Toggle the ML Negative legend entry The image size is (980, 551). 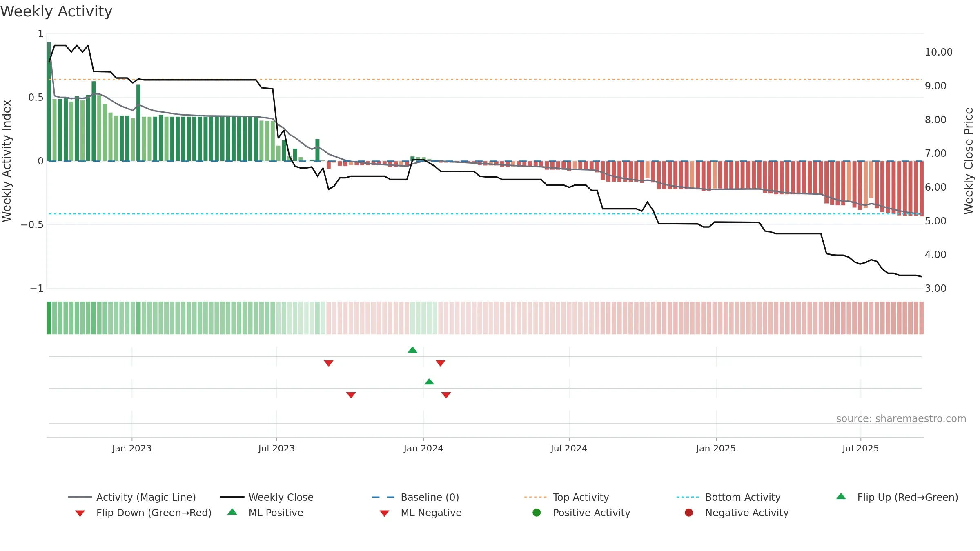[421, 513]
